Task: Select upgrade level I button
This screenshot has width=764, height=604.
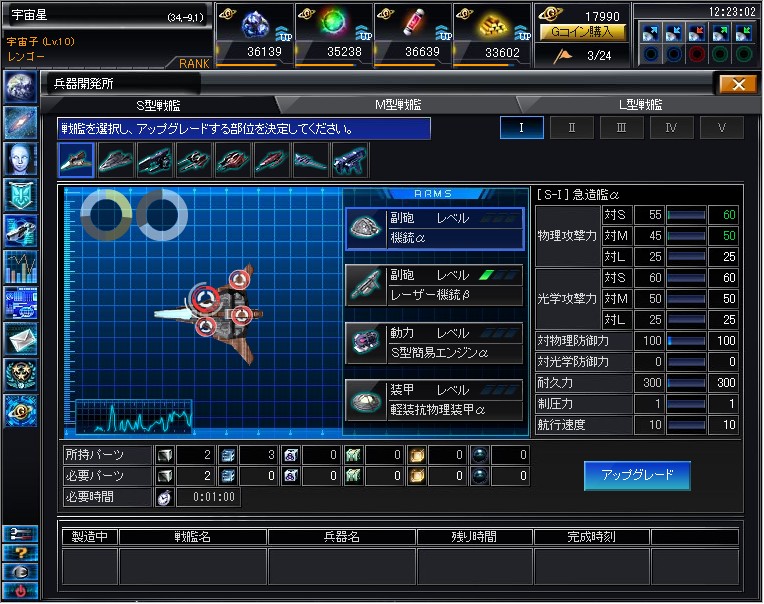Action: 521,127
